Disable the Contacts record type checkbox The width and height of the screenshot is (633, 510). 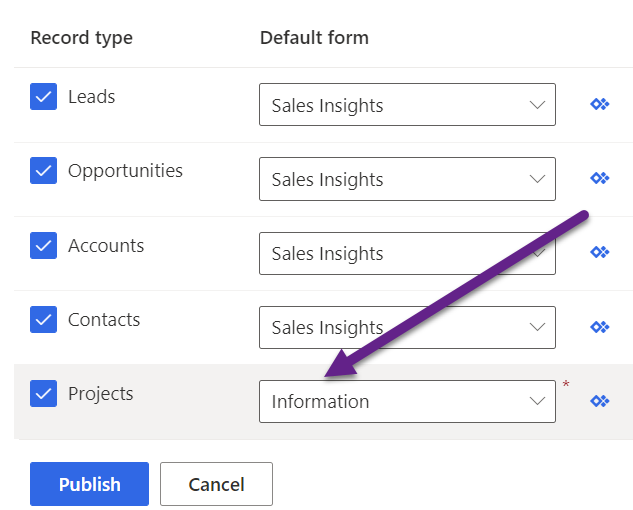tap(43, 319)
